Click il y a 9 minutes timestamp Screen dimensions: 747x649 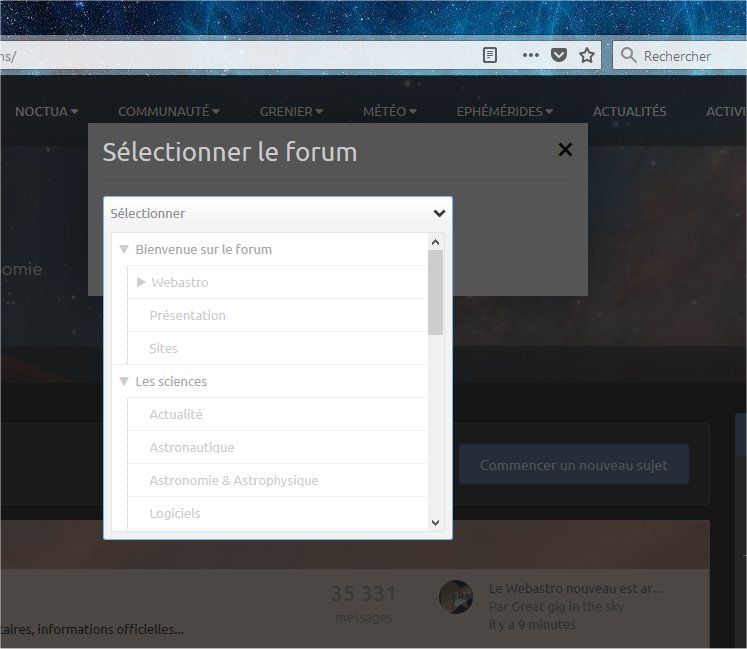coord(532,624)
